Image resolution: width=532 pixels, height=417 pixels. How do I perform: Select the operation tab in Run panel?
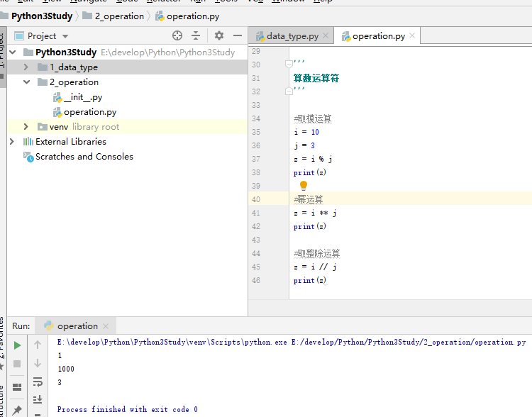[x=77, y=326]
